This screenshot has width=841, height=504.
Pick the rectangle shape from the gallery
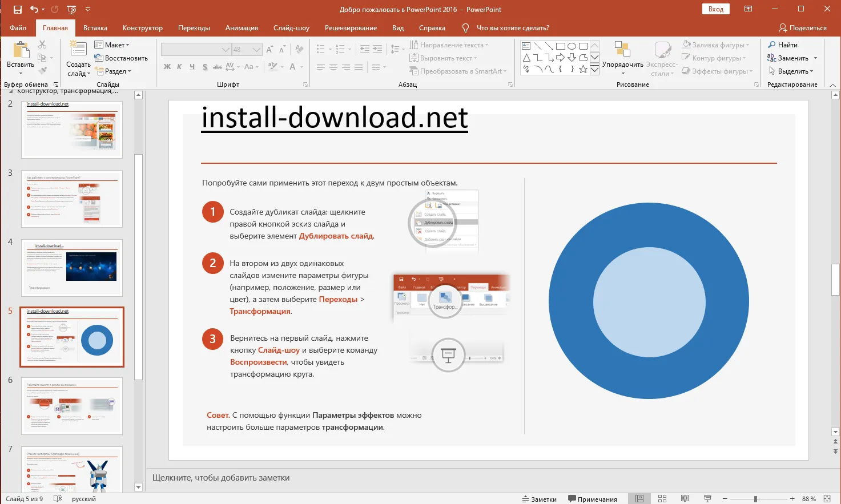[561, 46]
